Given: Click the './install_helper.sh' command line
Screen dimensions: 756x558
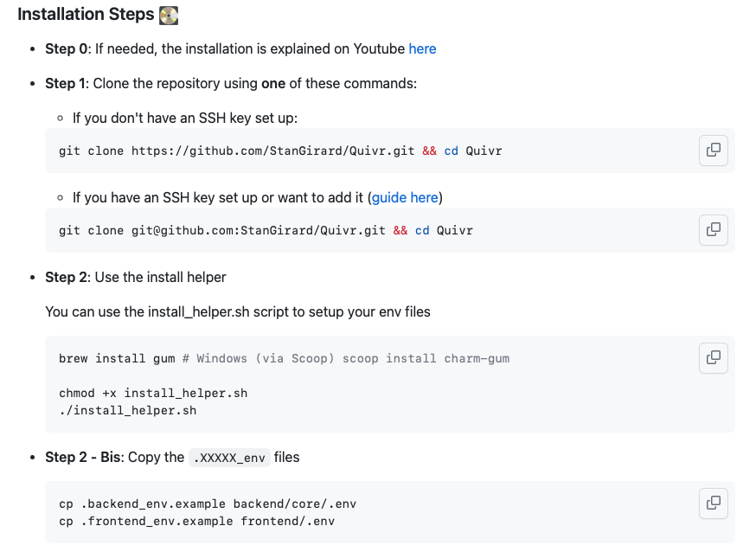Looking at the screenshot, I should point(127,410).
